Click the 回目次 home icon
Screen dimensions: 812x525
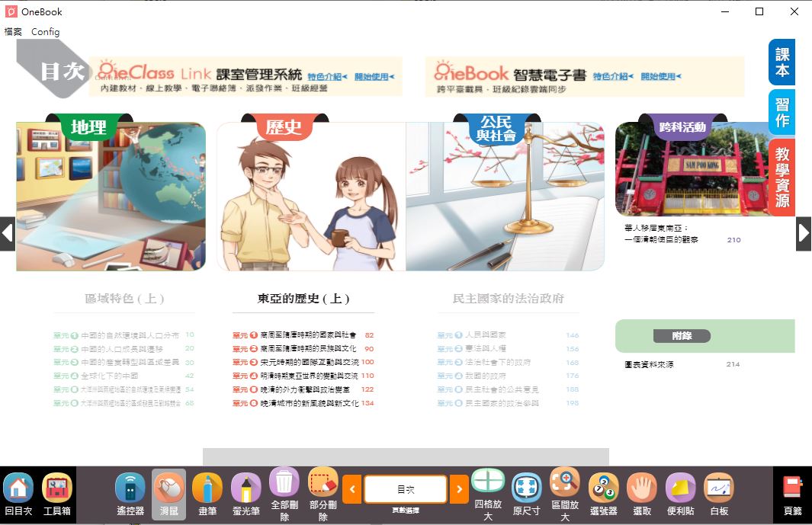click(18, 488)
